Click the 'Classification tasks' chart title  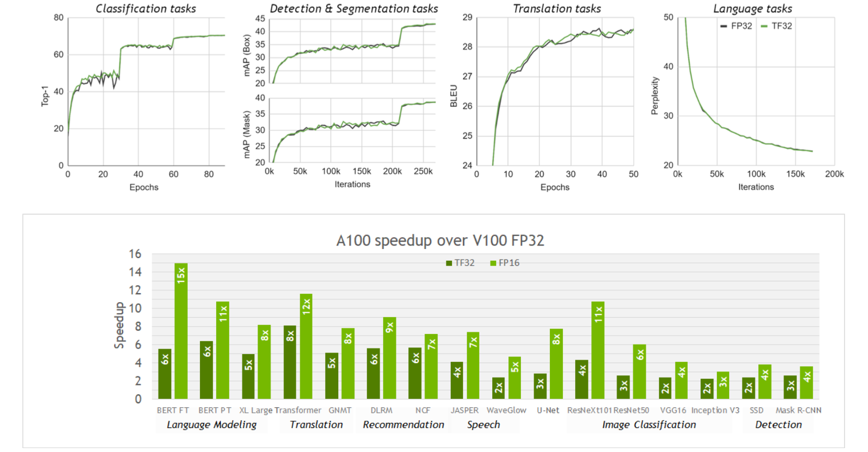(x=146, y=8)
